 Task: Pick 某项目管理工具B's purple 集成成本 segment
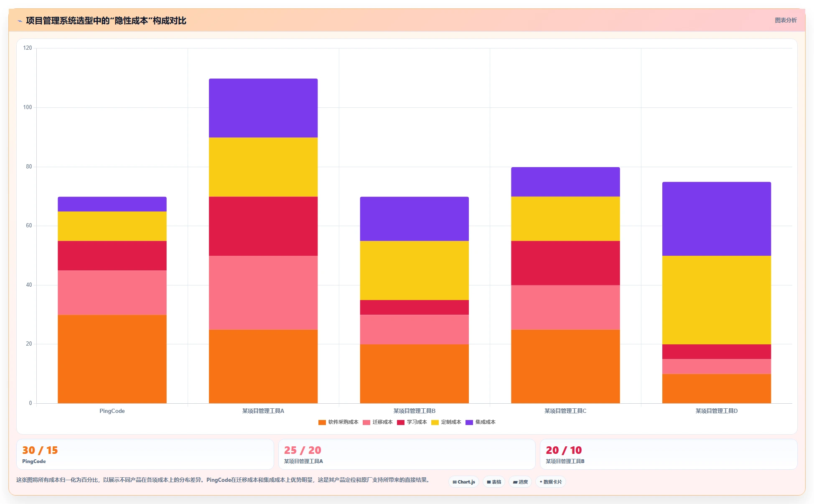[x=415, y=219]
